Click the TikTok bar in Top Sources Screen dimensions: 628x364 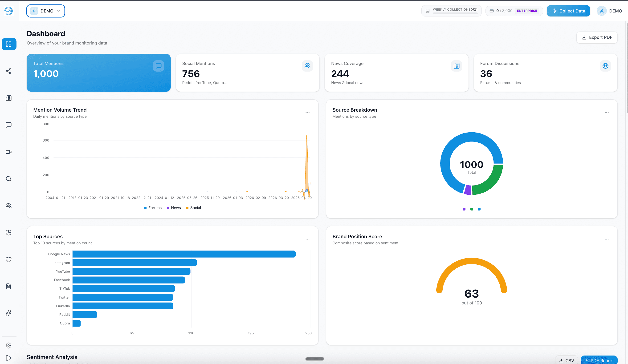124,288
